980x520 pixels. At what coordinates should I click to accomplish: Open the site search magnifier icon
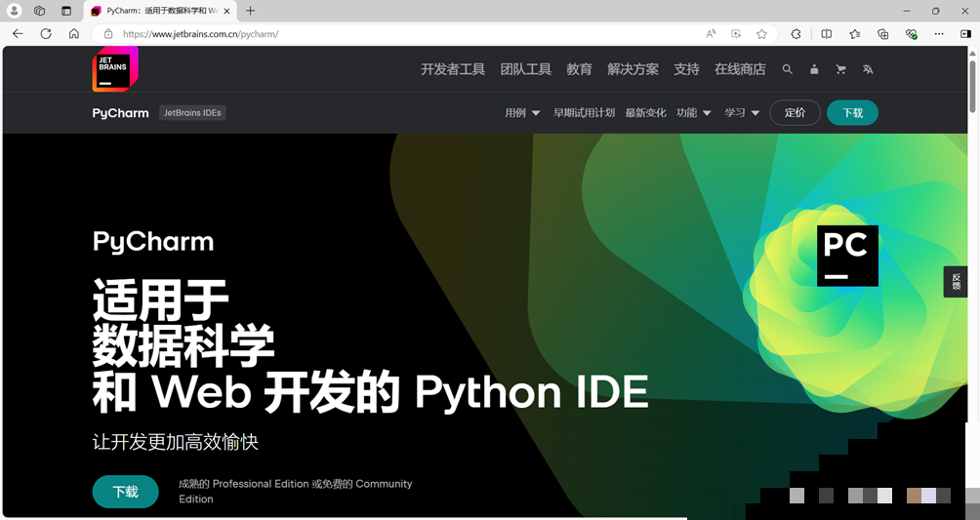[787, 69]
